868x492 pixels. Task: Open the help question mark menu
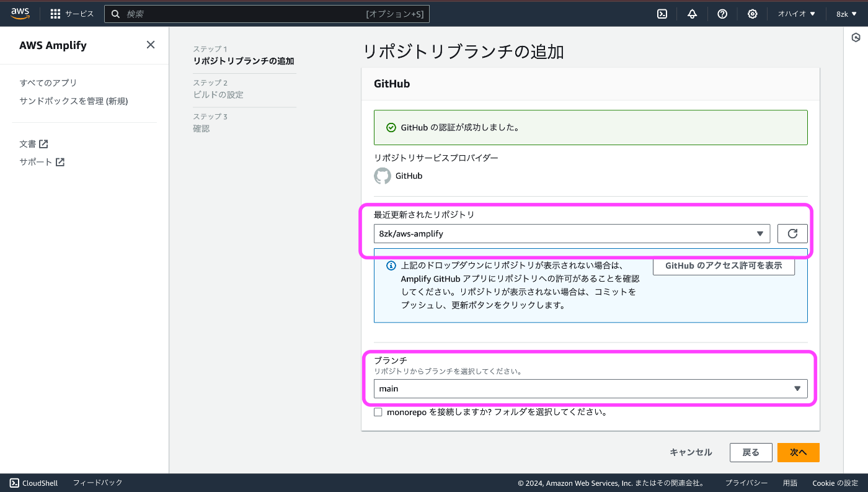click(x=722, y=14)
